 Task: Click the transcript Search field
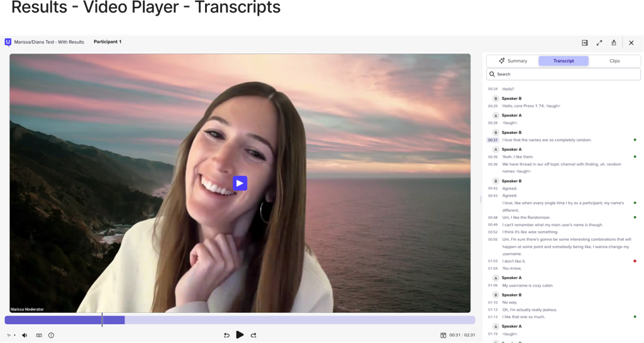[x=563, y=74]
